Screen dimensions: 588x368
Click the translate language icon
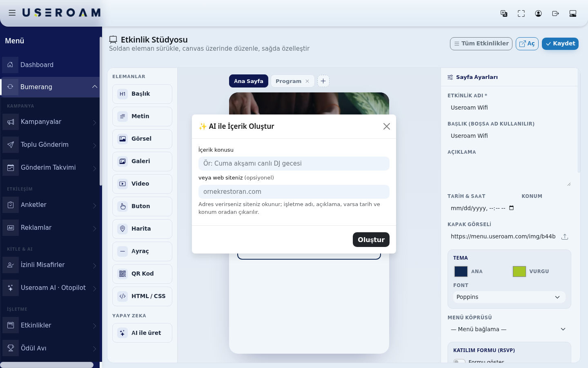504,13
